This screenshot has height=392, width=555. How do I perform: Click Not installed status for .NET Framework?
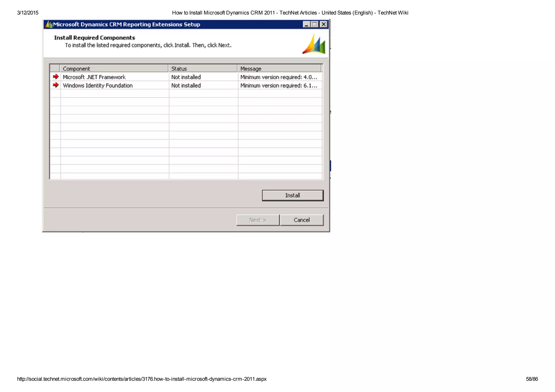pos(186,77)
